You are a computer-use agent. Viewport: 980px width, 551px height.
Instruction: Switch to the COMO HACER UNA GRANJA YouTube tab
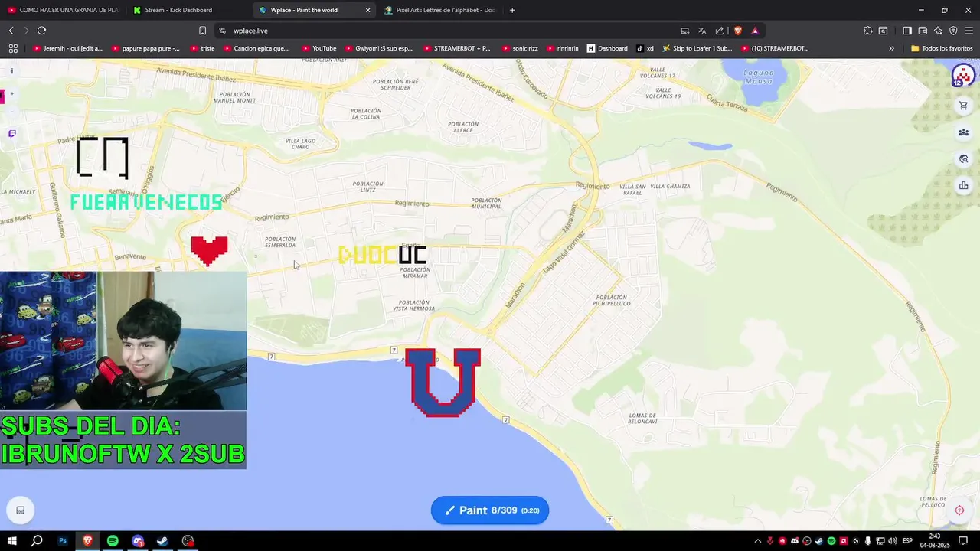coord(63,10)
